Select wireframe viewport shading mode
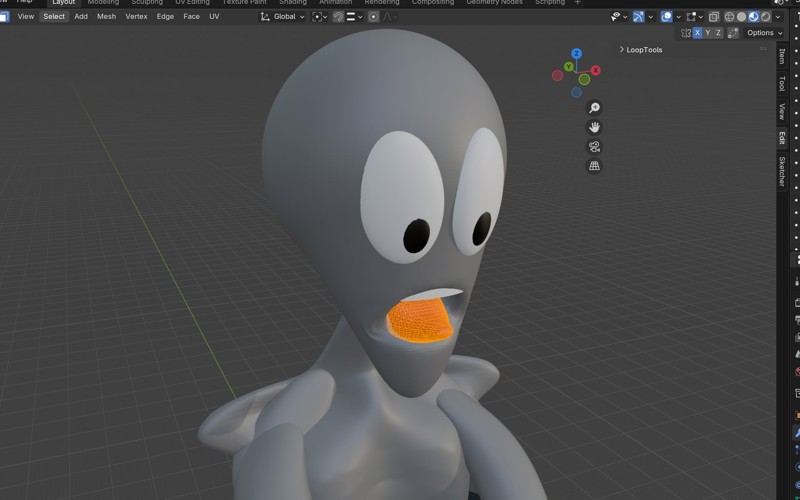Image resolution: width=800 pixels, height=500 pixels. coord(729,17)
